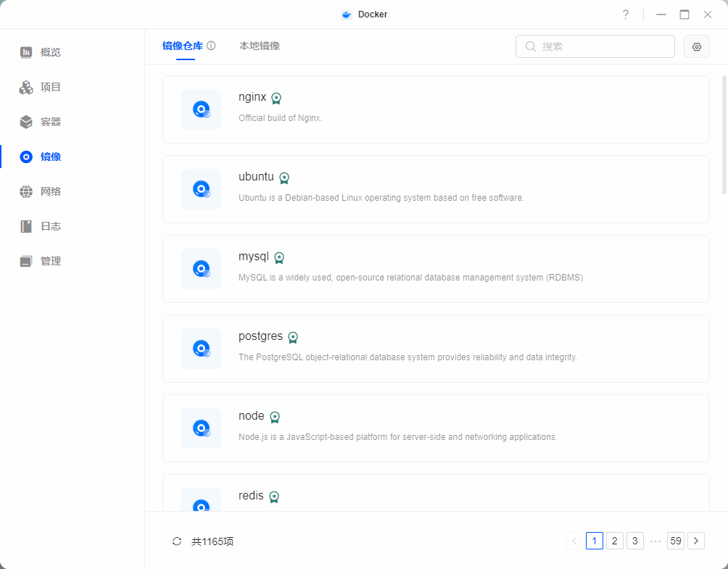Go to page 1

pyautogui.click(x=595, y=541)
